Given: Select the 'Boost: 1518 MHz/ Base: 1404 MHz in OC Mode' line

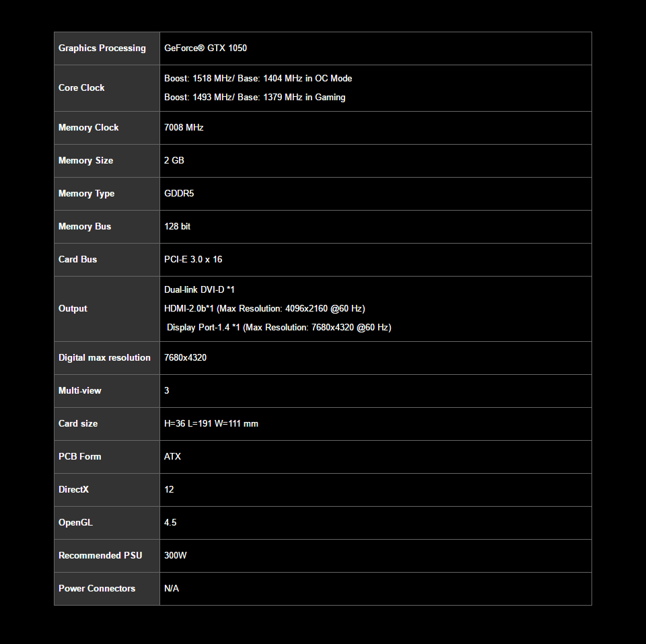Looking at the screenshot, I should pyautogui.click(x=258, y=78).
